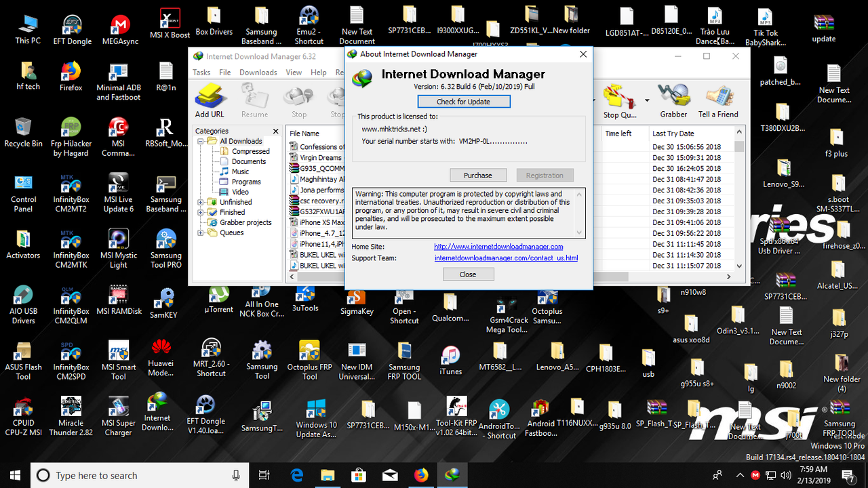Image resolution: width=868 pixels, height=488 pixels.
Task: Open Firefox from the taskbar
Action: 421,474
